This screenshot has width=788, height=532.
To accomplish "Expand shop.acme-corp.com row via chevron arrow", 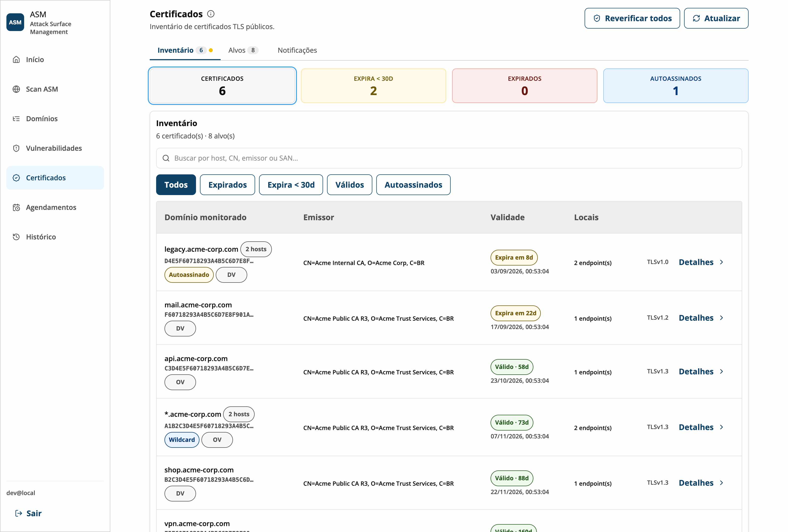I will point(721,483).
